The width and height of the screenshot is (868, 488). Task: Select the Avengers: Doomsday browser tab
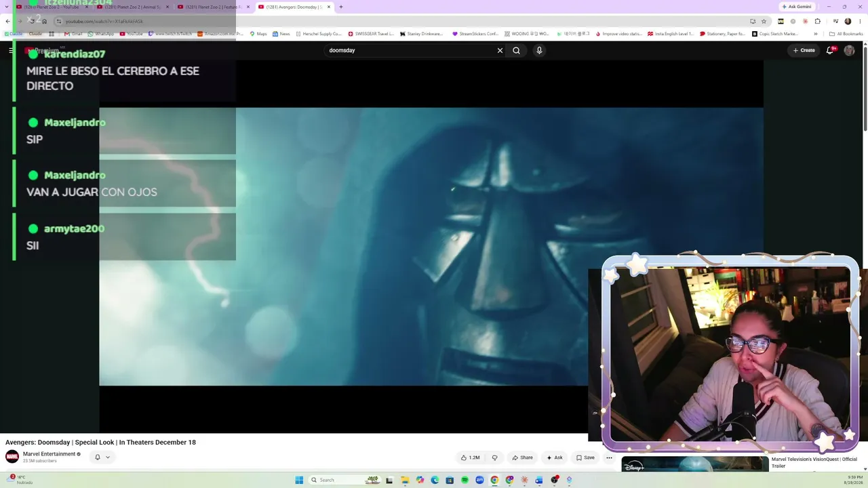coord(294,7)
